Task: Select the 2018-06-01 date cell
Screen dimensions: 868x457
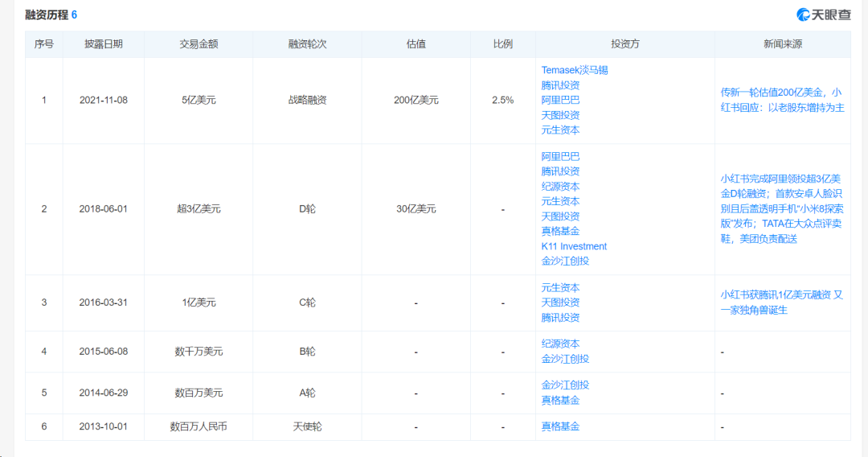Action: tap(104, 209)
